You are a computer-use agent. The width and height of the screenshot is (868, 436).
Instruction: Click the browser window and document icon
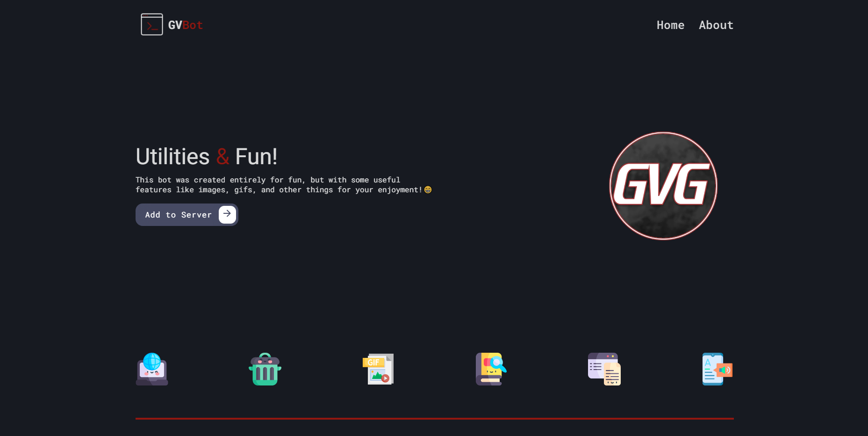[x=604, y=369]
